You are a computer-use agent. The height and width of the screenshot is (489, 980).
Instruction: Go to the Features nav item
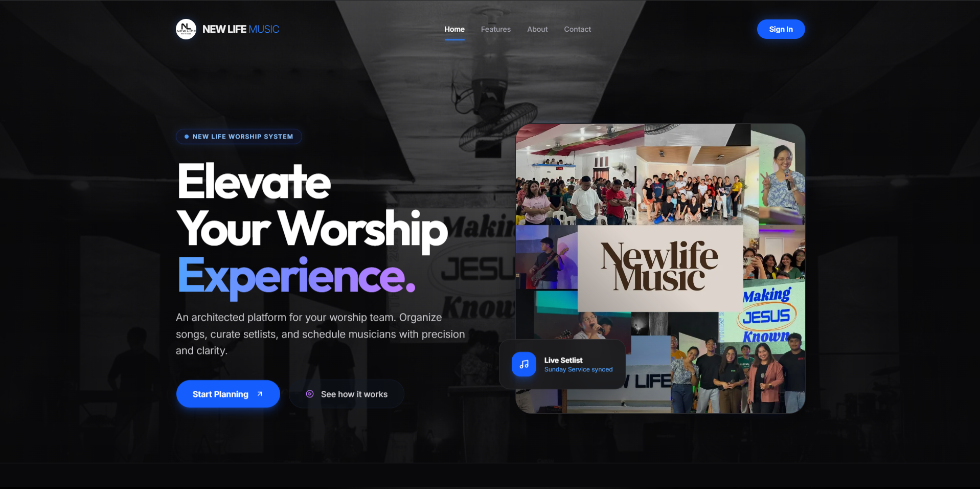click(x=496, y=29)
